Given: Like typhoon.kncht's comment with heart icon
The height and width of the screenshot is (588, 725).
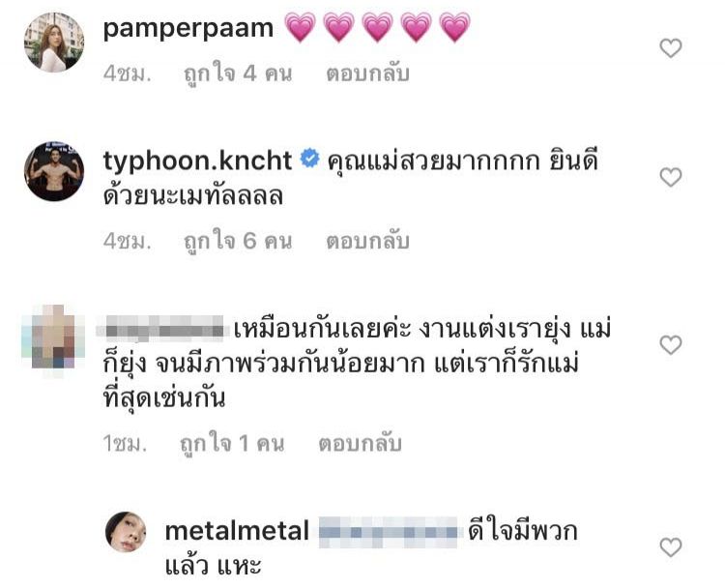Looking at the screenshot, I should (x=671, y=177).
